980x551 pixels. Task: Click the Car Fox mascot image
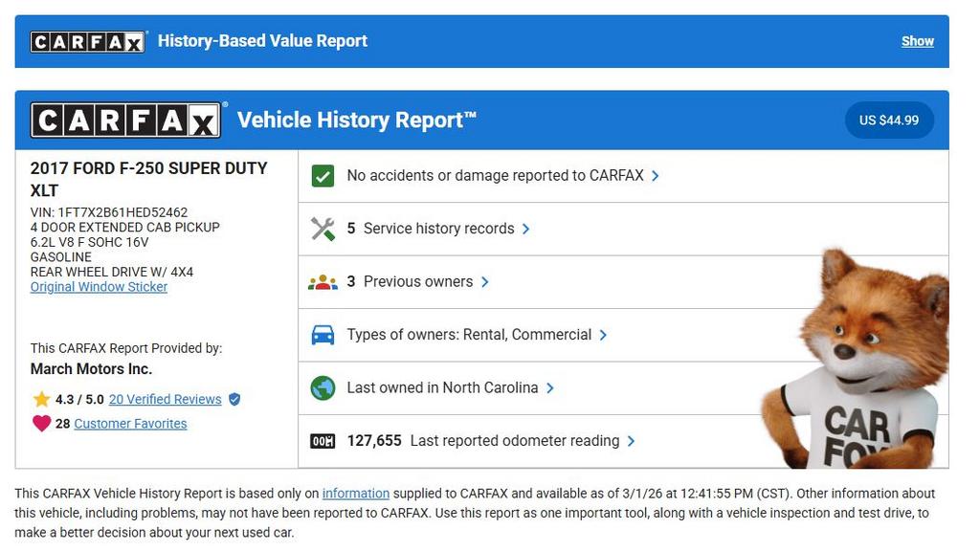(x=857, y=364)
